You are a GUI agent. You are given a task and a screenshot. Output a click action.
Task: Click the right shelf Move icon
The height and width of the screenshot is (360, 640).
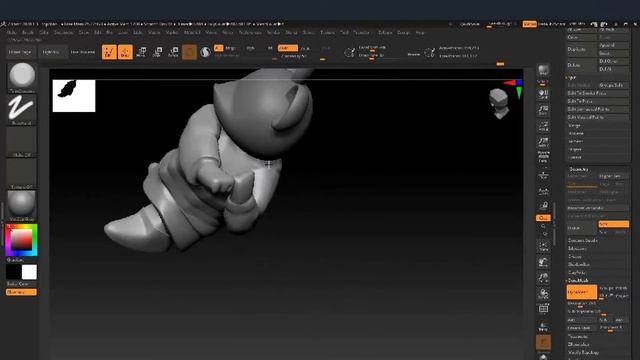point(543,262)
